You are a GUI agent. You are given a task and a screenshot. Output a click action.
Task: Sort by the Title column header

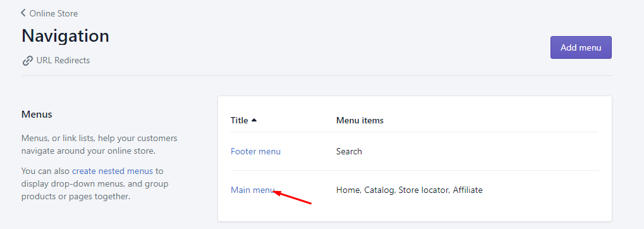pyautogui.click(x=240, y=120)
